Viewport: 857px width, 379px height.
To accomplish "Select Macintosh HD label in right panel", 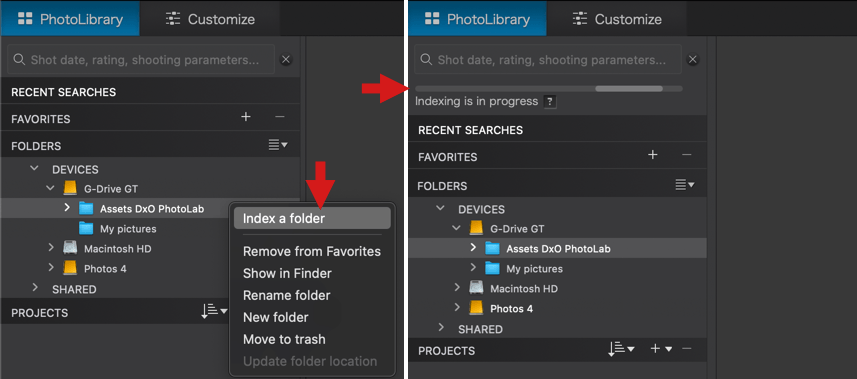I will [524, 288].
